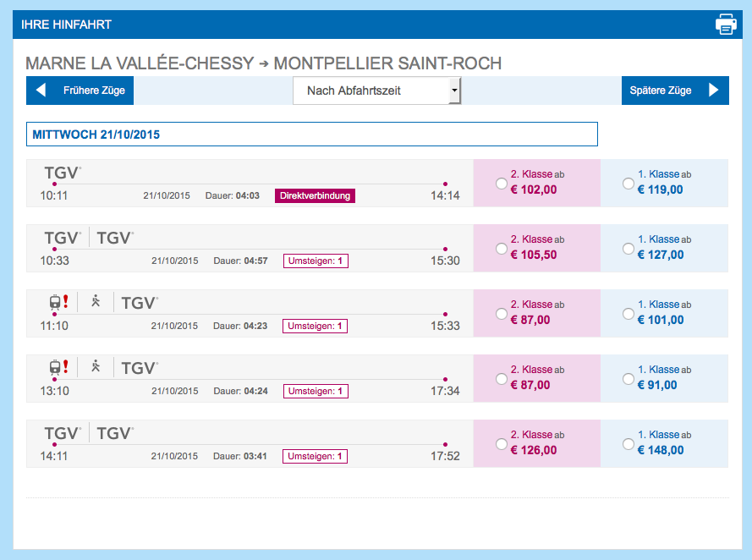Open the 'Nach Abfahrtszeit' sort dropdown
The height and width of the screenshot is (560, 752).
click(x=376, y=91)
